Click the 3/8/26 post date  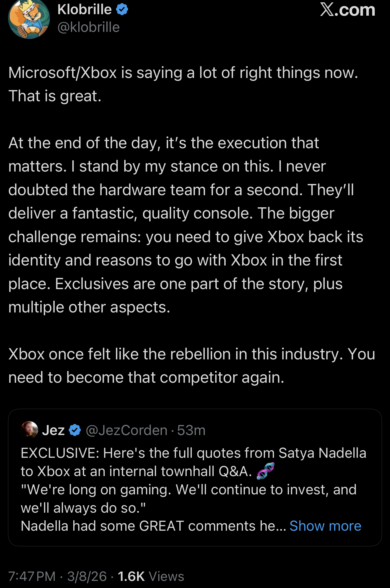pos(87,576)
